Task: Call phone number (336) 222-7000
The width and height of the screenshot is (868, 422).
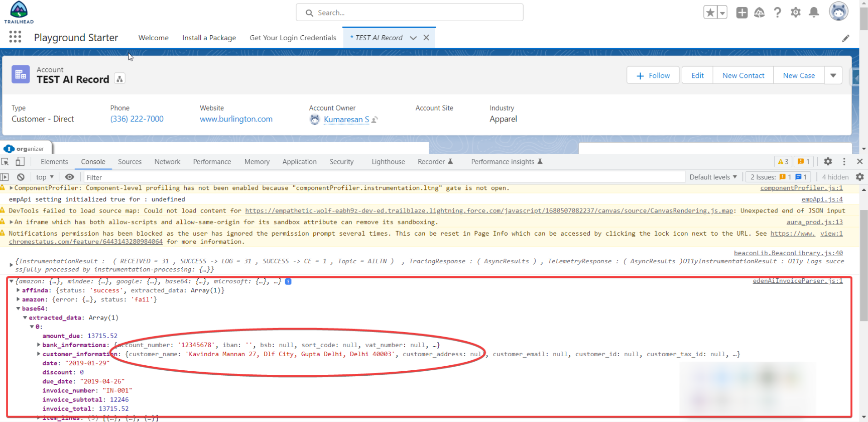Action: [137, 119]
